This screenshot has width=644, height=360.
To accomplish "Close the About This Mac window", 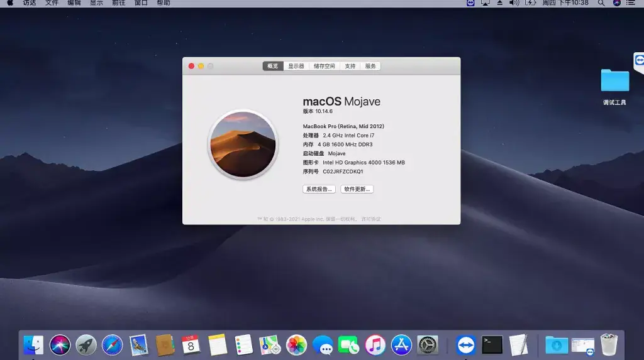I will click(x=191, y=66).
